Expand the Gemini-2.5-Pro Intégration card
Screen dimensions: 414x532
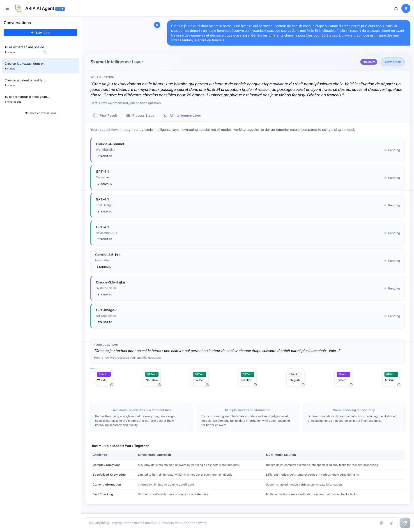(247, 261)
